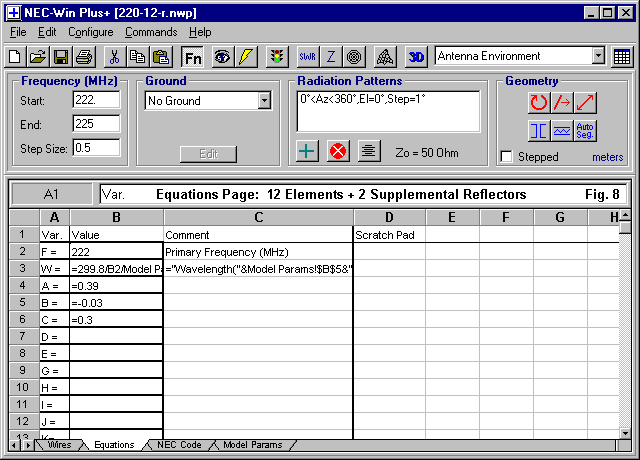Switch to the Model Params tab
Image resolution: width=640 pixels, height=460 pixels.
(252, 445)
